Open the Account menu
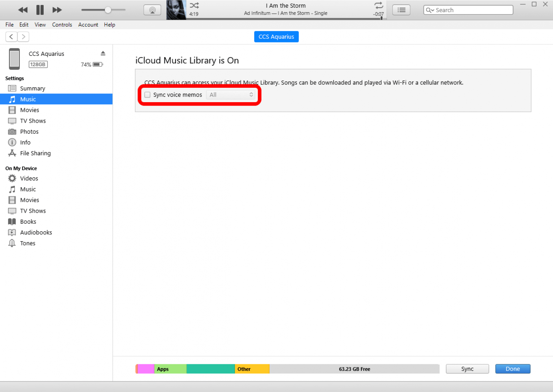The width and height of the screenshot is (553, 392). [88, 25]
